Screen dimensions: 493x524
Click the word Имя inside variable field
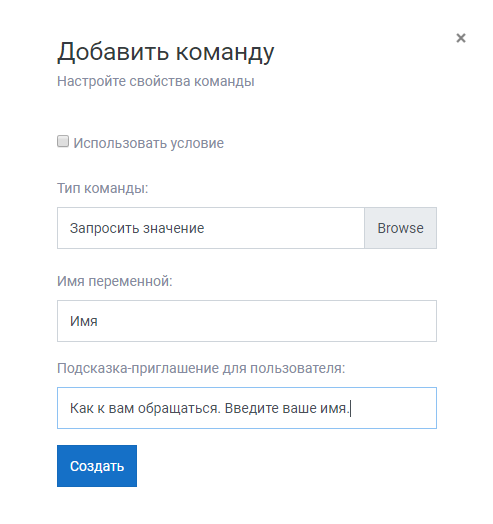84,321
